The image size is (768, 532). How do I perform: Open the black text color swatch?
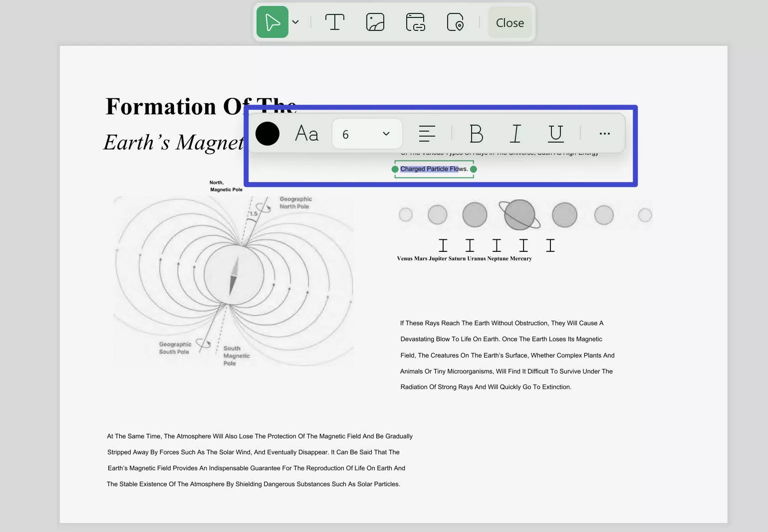pos(267,134)
